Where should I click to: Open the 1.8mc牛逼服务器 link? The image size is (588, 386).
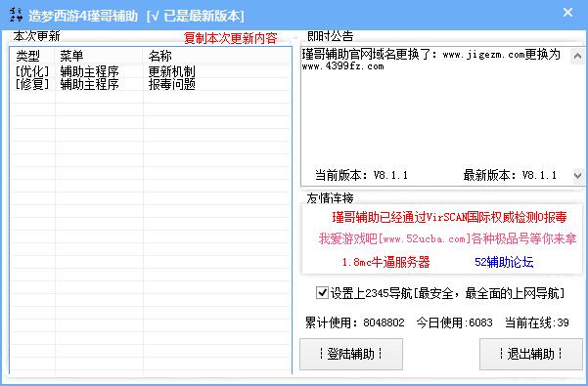point(385,262)
